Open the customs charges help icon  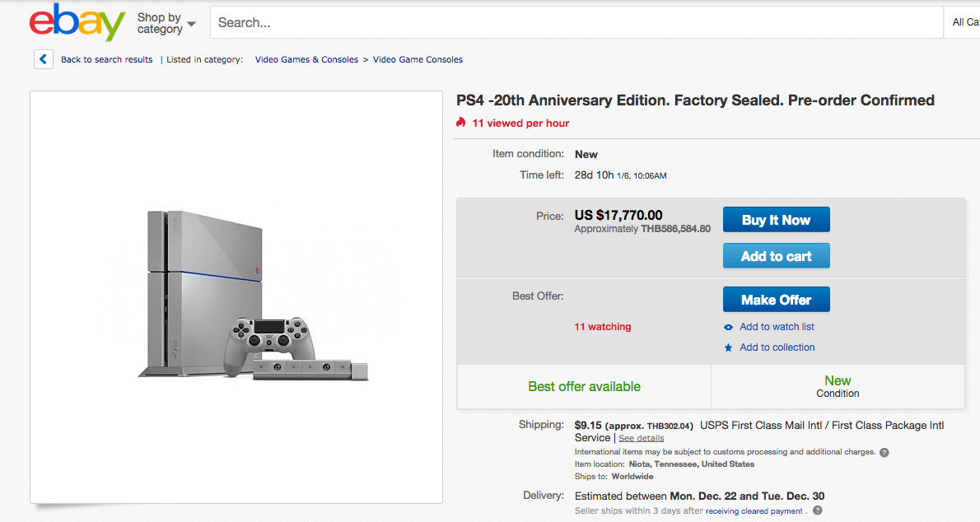[x=884, y=452]
